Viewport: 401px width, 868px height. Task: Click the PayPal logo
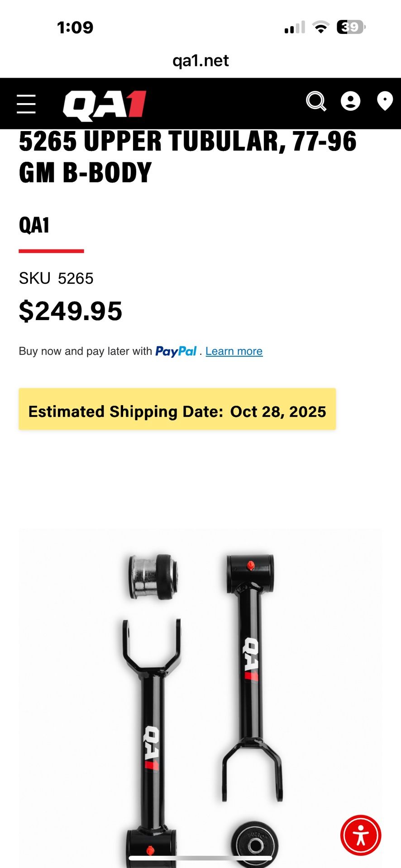pyautogui.click(x=176, y=351)
